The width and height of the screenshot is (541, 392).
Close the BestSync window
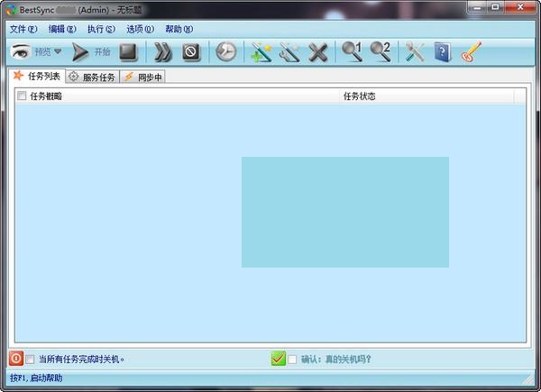(520, 7)
